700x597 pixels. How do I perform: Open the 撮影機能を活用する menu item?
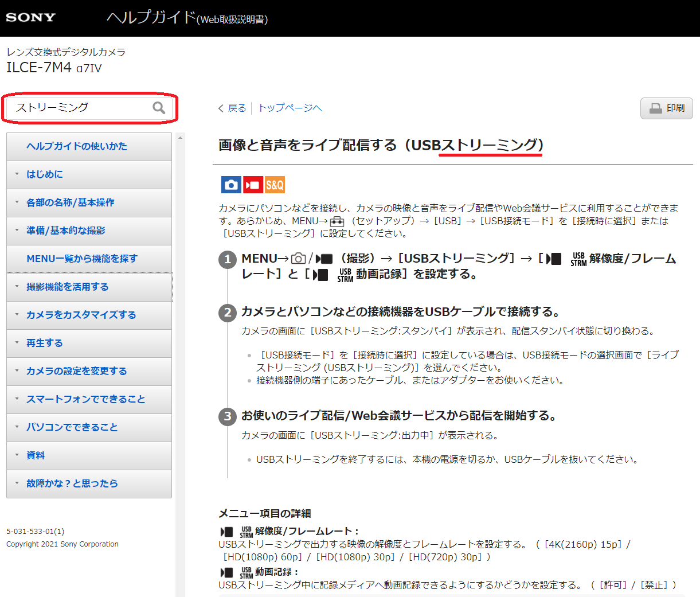(x=89, y=287)
